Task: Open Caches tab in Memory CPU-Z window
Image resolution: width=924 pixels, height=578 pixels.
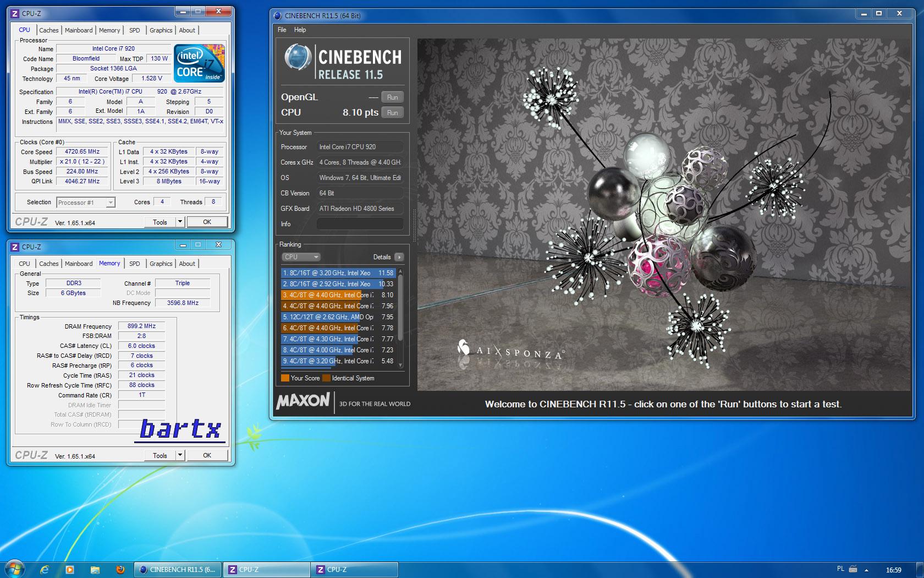Action: tap(48, 264)
